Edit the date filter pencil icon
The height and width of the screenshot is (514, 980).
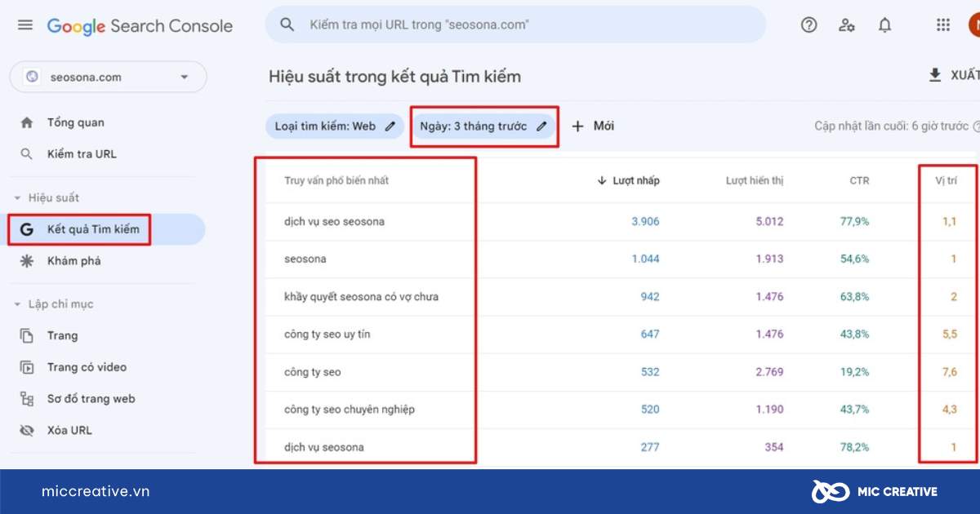point(541,126)
